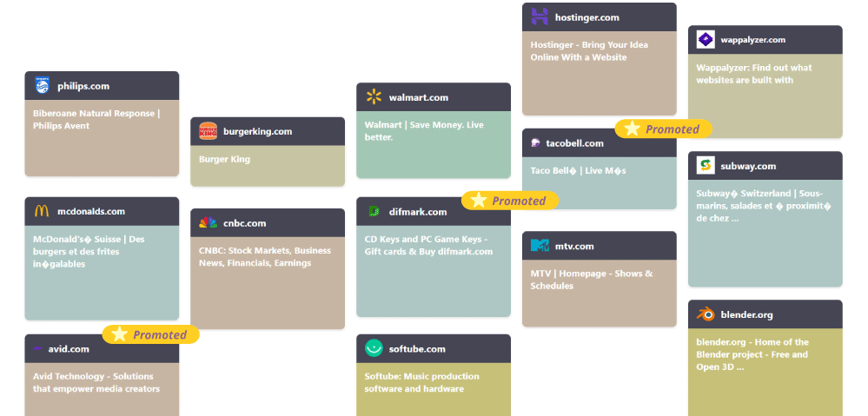Click the Subway logo icon
Image resolution: width=868 pixels, height=416 pixels.
[706, 166]
